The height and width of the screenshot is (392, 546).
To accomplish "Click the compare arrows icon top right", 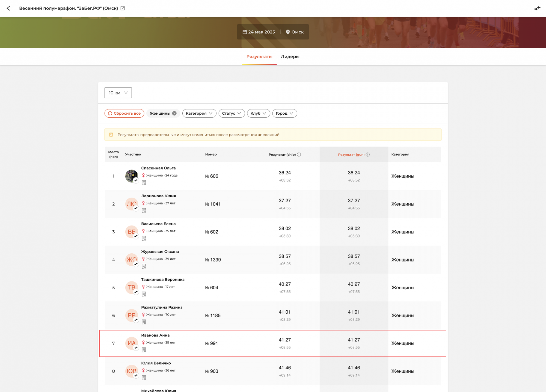I will [537, 8].
